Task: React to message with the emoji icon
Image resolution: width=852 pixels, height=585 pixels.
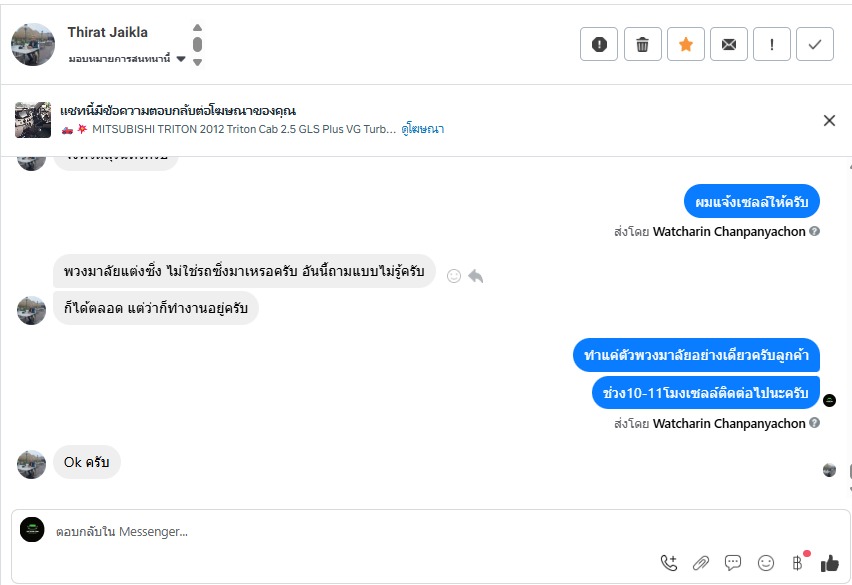Action: [454, 276]
